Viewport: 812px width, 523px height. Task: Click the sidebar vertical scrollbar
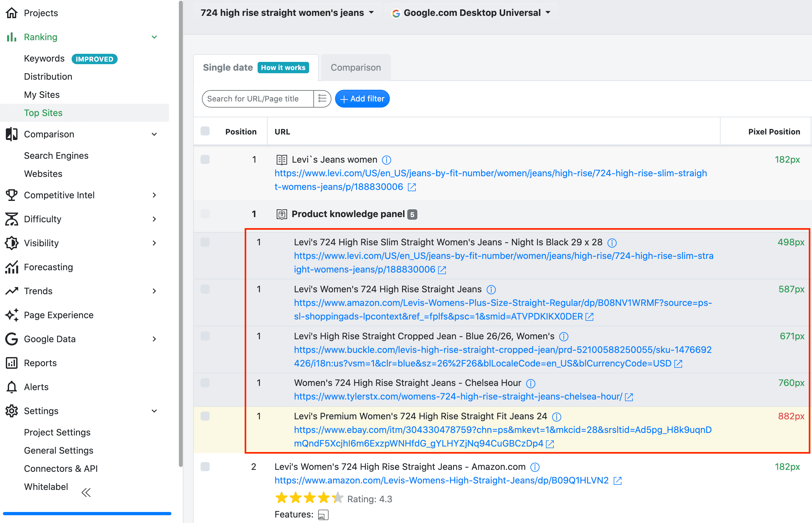coord(181,234)
